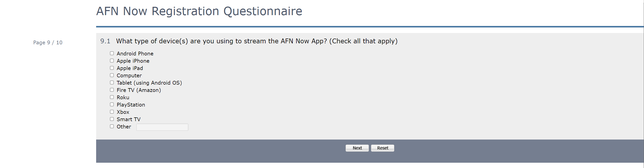Click the Roku label text
This screenshot has height=168, width=644.
coord(123,97)
